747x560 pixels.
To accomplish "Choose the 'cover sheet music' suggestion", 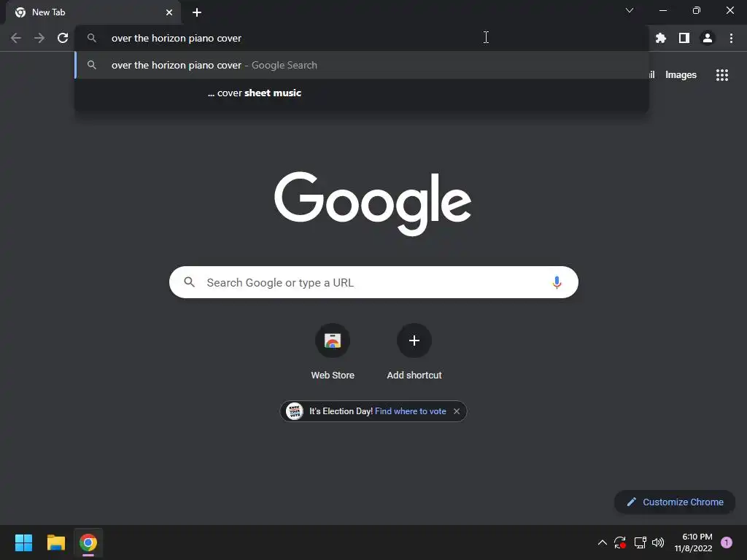I will click(x=362, y=93).
